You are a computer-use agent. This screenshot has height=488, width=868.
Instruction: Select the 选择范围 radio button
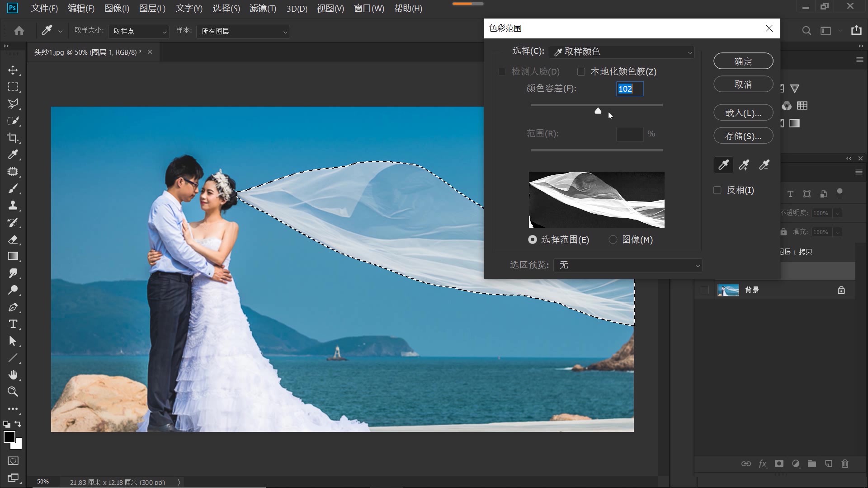533,240
